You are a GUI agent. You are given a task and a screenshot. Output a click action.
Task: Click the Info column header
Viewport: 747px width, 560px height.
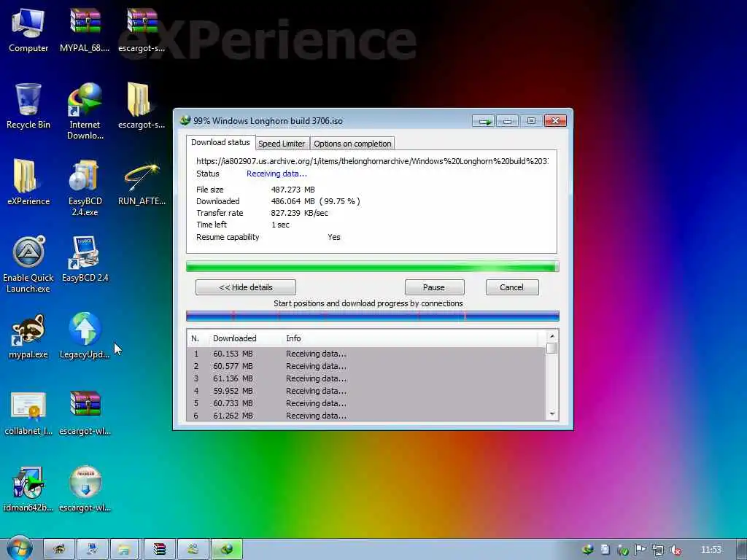click(293, 338)
